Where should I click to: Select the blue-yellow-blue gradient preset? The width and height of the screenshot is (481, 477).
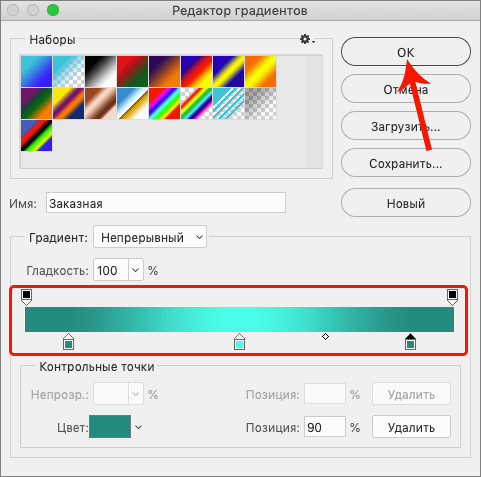coord(228,71)
